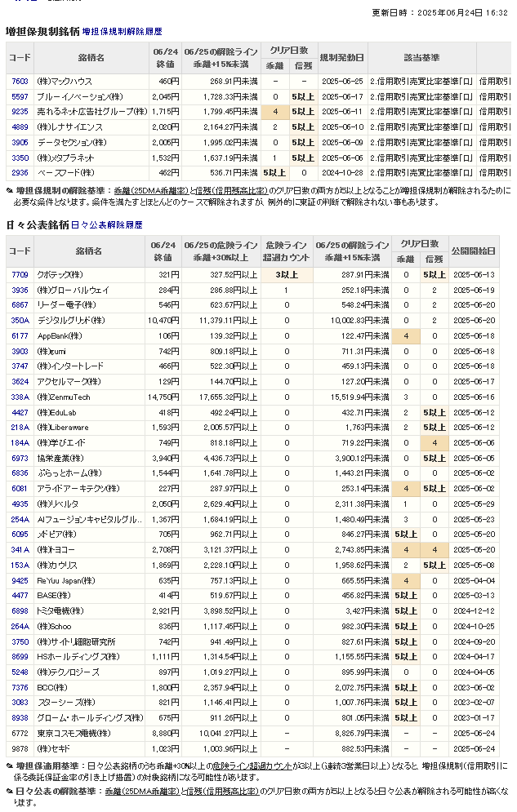Open stock code 218A Liberaware

pos(20,428)
